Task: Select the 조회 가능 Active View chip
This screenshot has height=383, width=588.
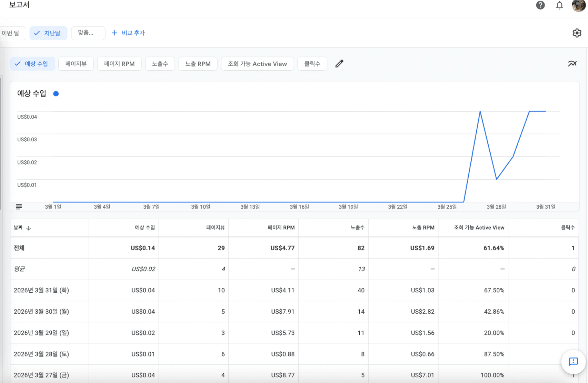Action: click(x=257, y=64)
